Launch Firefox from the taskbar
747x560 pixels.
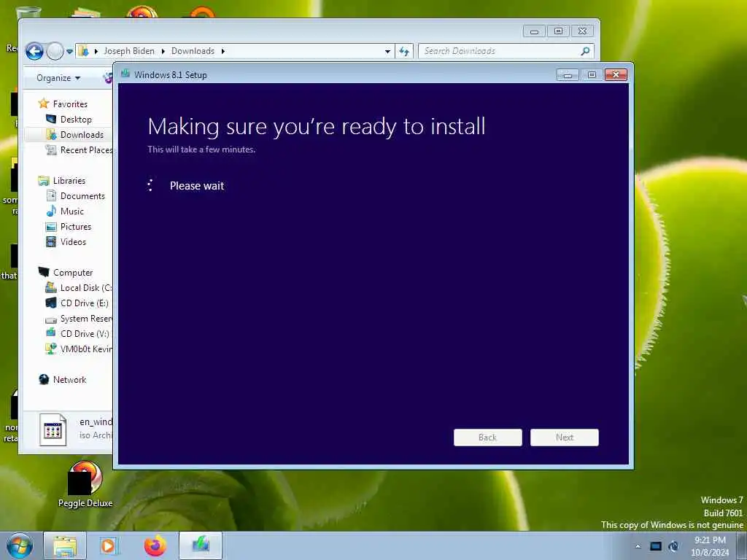[x=155, y=545]
